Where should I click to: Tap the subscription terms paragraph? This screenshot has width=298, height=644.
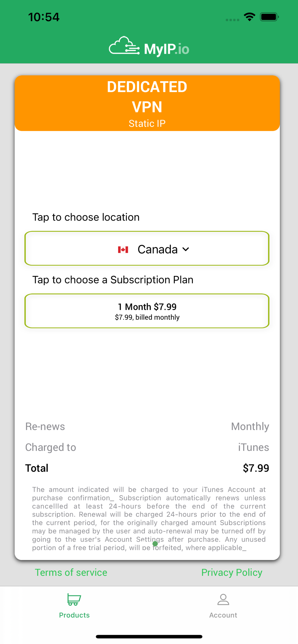coord(149,519)
